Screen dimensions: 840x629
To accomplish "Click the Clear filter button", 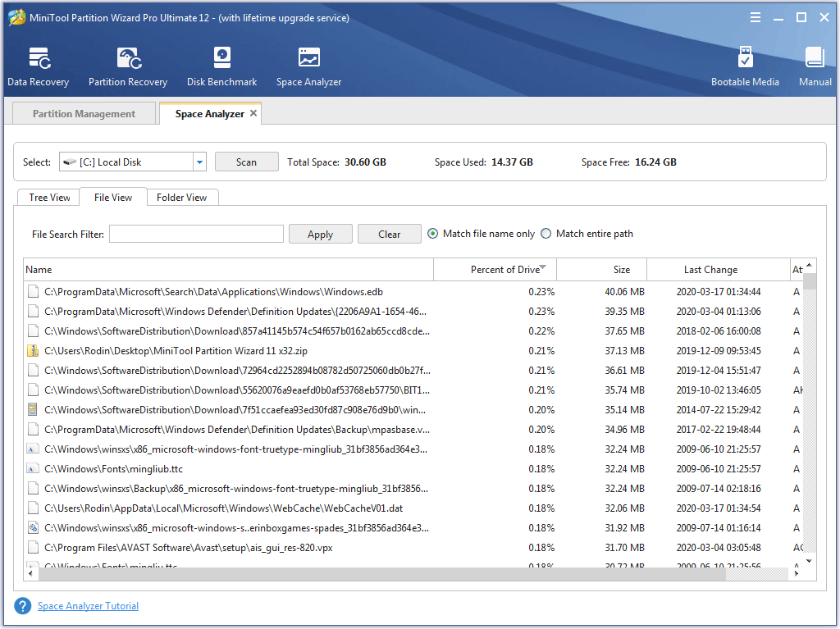I will pyautogui.click(x=390, y=235).
